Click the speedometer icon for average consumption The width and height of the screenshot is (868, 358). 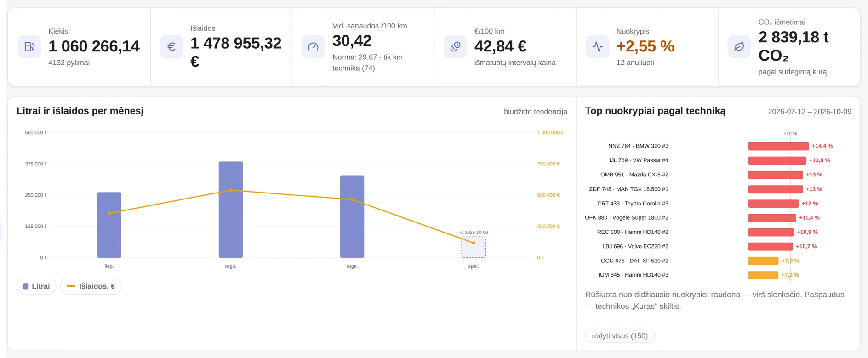(313, 46)
